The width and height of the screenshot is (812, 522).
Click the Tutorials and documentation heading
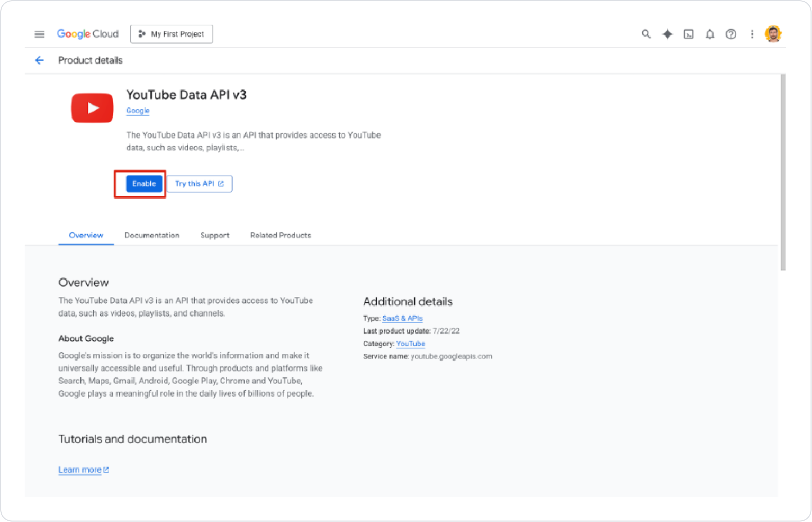click(x=132, y=439)
